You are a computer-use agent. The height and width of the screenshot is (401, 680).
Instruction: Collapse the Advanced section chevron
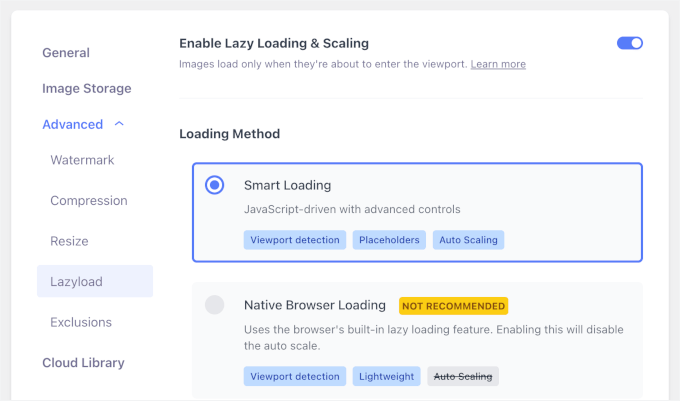pyautogui.click(x=120, y=125)
